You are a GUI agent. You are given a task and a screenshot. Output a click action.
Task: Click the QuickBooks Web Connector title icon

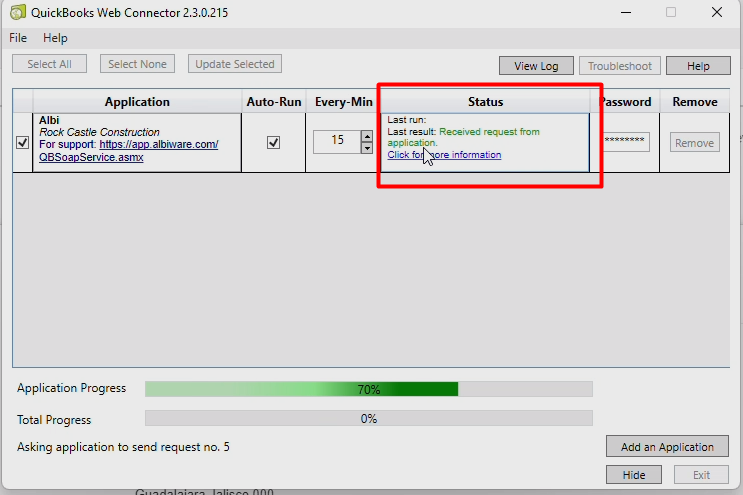pyautogui.click(x=18, y=12)
